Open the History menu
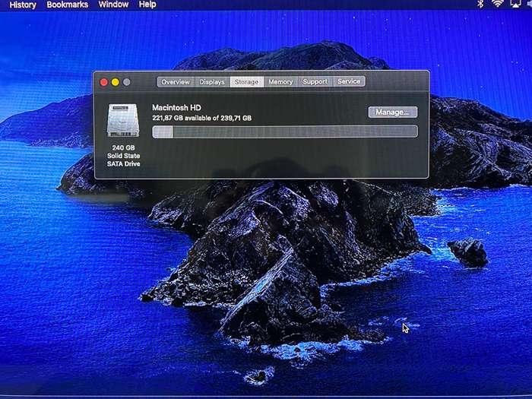This screenshot has height=399, width=532. 23,5
